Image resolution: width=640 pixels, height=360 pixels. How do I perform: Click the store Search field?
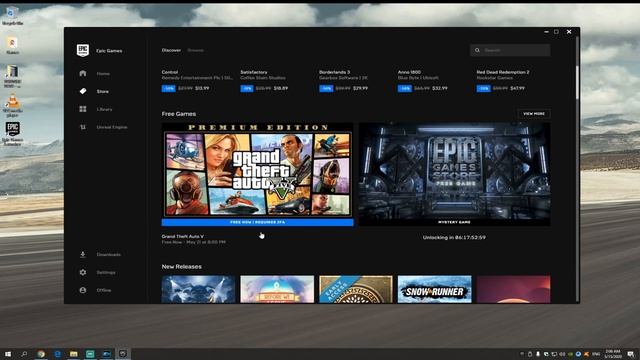click(510, 50)
